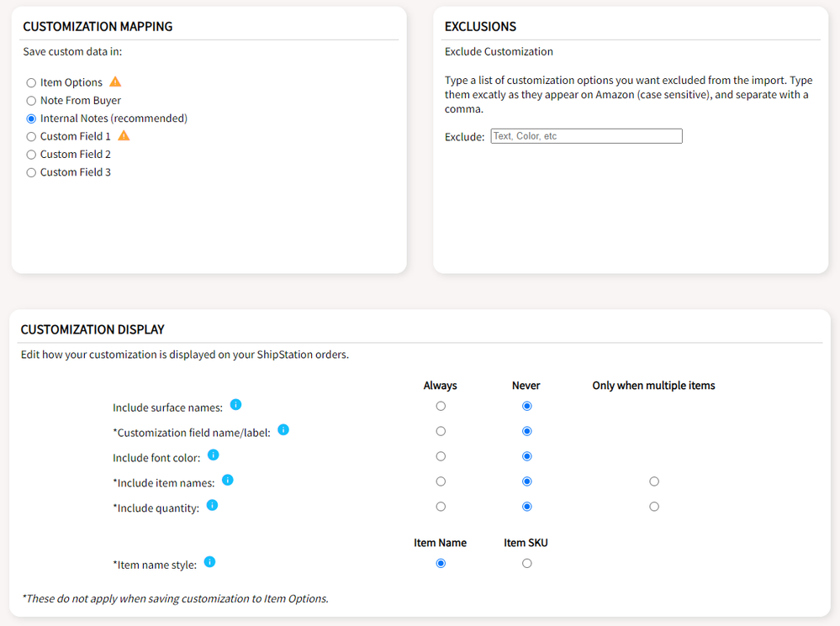Show info tooltip for Include item names
This screenshot has width=840, height=626.
pyautogui.click(x=227, y=480)
